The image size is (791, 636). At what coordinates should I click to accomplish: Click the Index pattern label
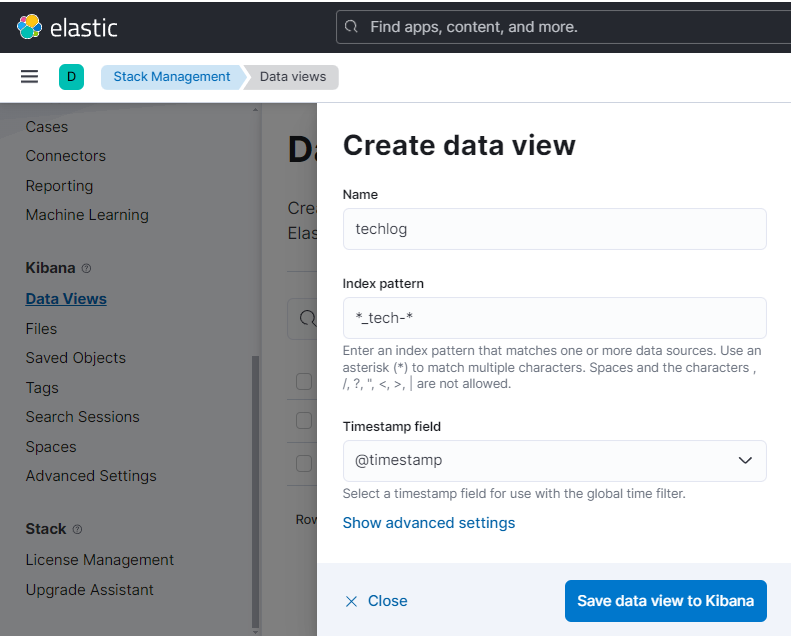coord(383,284)
